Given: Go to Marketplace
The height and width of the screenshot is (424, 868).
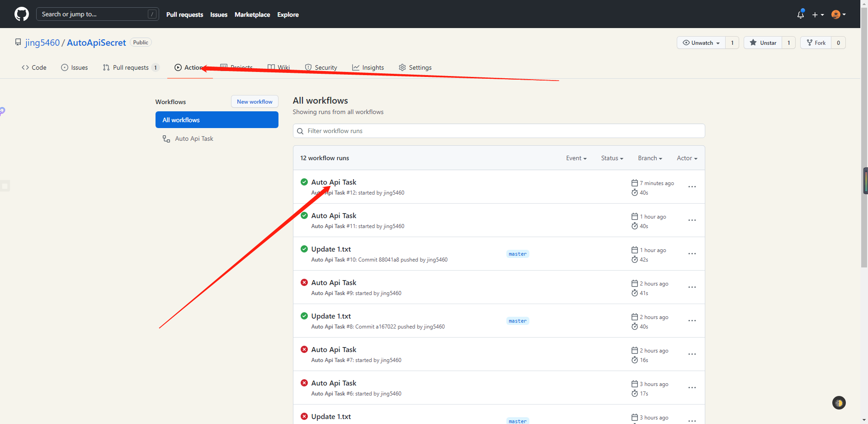Looking at the screenshot, I should pyautogui.click(x=252, y=14).
